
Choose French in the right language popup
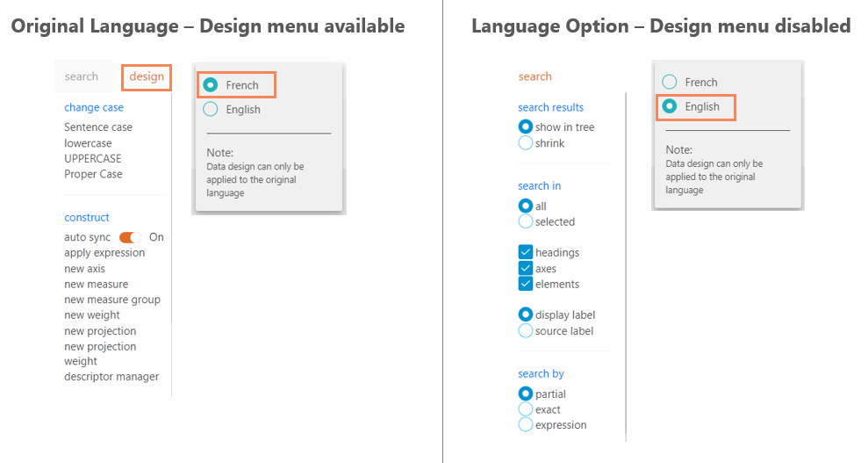click(670, 82)
